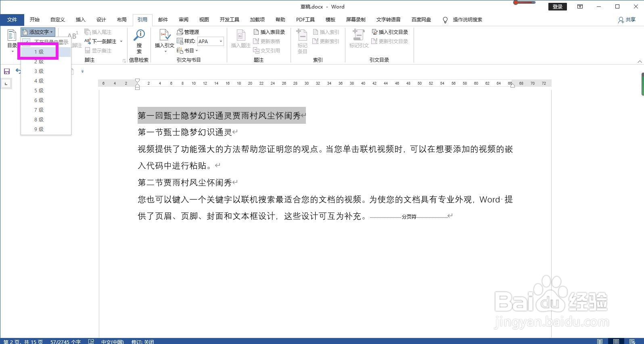The height and width of the screenshot is (344, 644).
Task: Select 8 级 from the level menu
Action: (x=46, y=119)
